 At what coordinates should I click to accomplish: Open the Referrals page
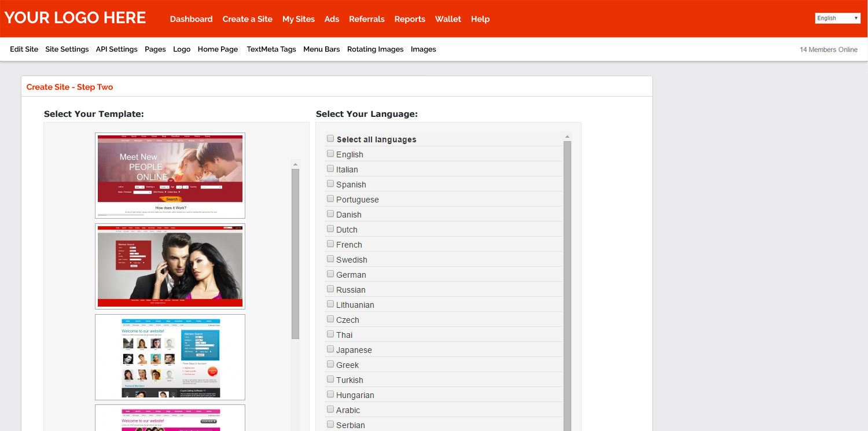[x=366, y=19]
